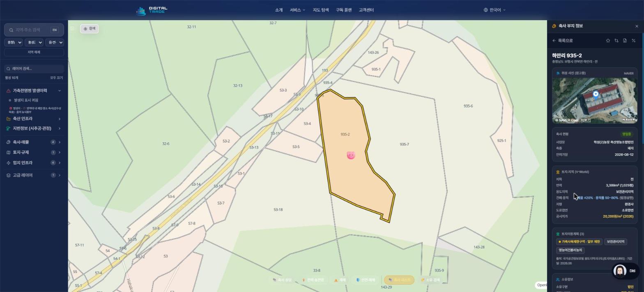Favorite this parcel with the star icon
Viewport: 644px width, 292px height.
click(x=608, y=41)
